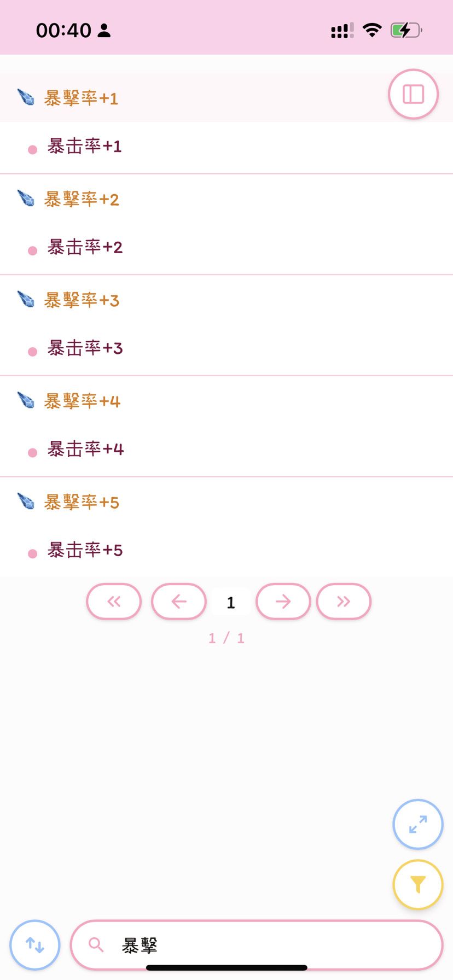The image size is (453, 980).
Task: Toggle the sidebar panel layout button
Action: click(413, 94)
